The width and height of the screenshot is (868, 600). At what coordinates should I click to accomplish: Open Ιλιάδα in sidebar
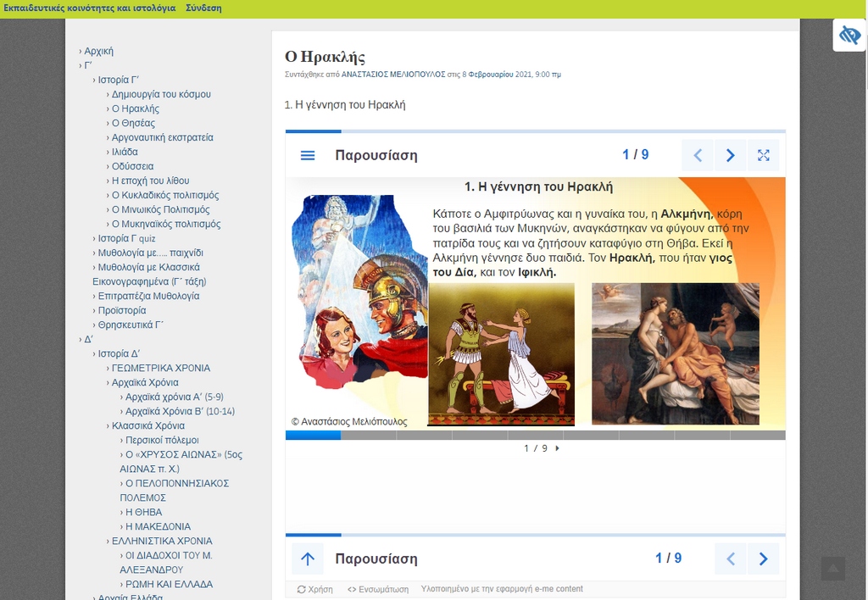125,152
